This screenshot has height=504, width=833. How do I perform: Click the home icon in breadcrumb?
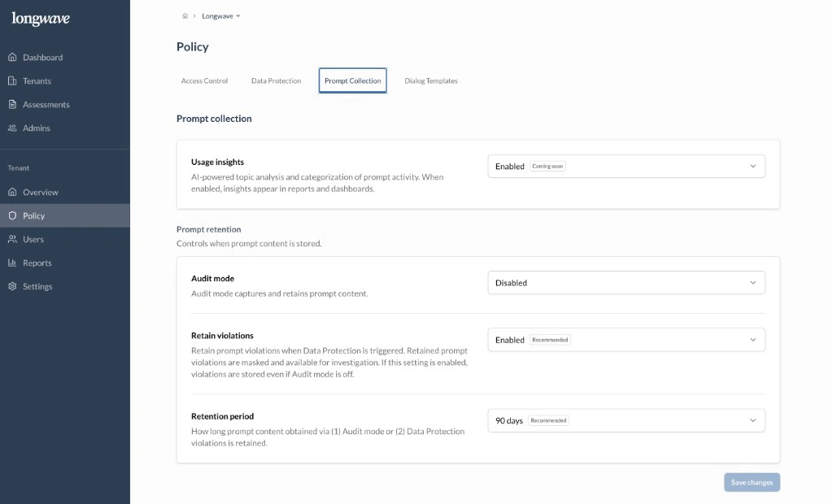tap(185, 15)
